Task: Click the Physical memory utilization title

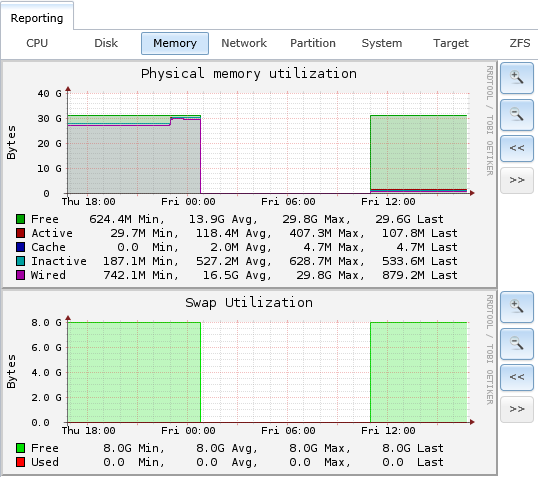Action: [249, 74]
